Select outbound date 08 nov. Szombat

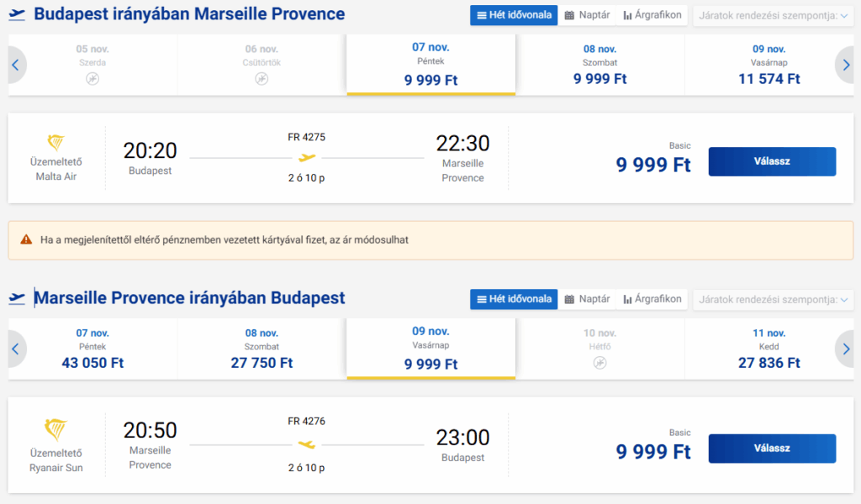click(600, 65)
